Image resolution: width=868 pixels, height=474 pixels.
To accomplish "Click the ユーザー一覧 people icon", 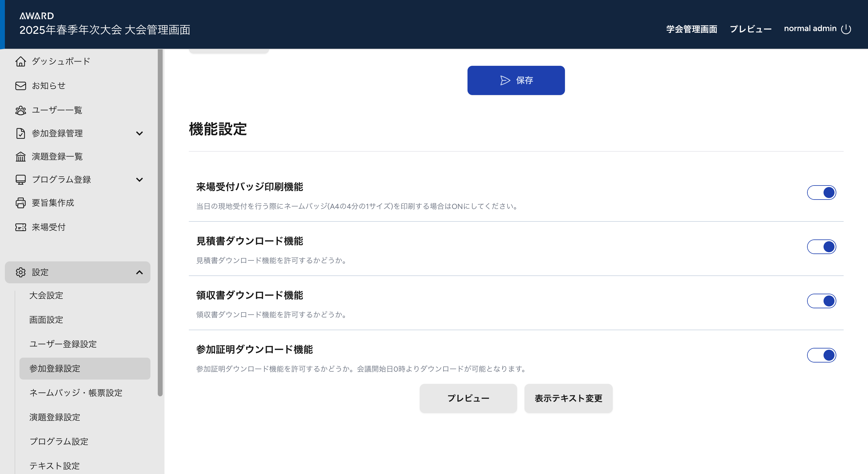I will (20, 110).
